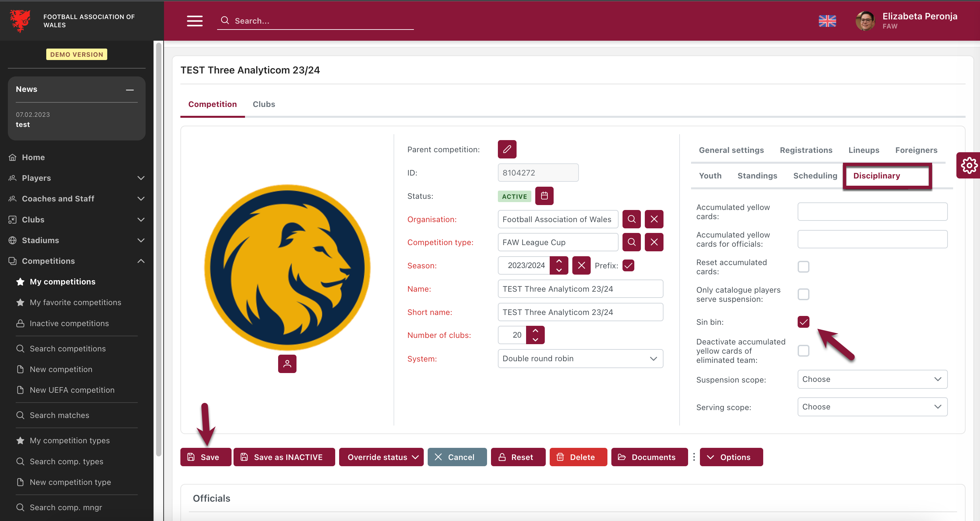Click the Accumulated yellow cards input field
Viewport: 980px width, 521px height.
pos(872,212)
